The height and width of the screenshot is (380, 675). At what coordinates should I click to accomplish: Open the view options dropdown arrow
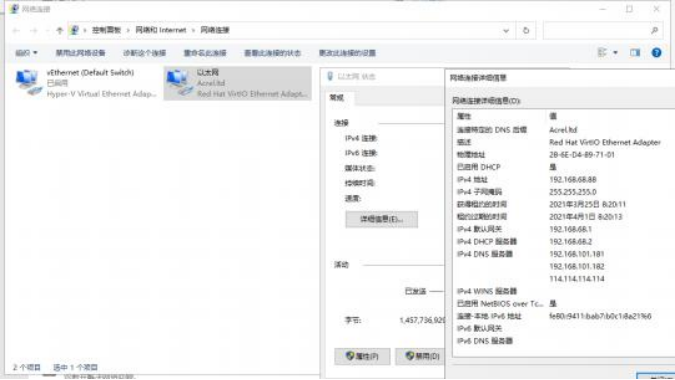[x=616, y=53]
